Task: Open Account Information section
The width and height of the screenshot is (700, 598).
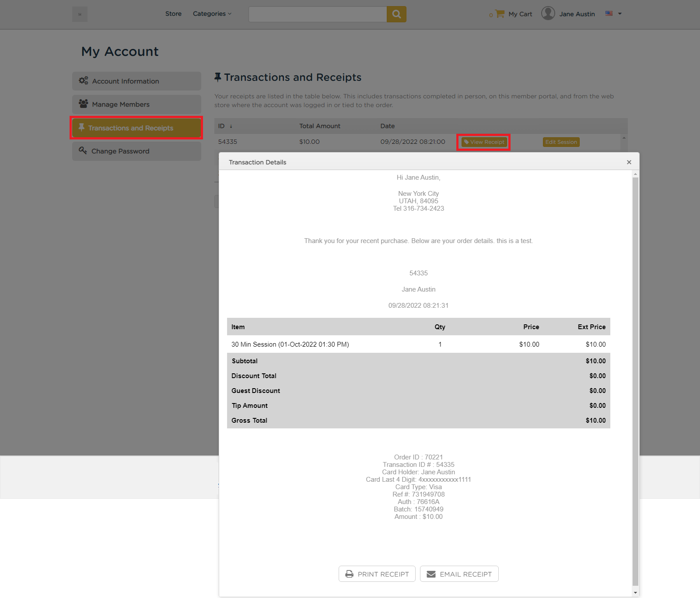Action: pyautogui.click(x=136, y=81)
